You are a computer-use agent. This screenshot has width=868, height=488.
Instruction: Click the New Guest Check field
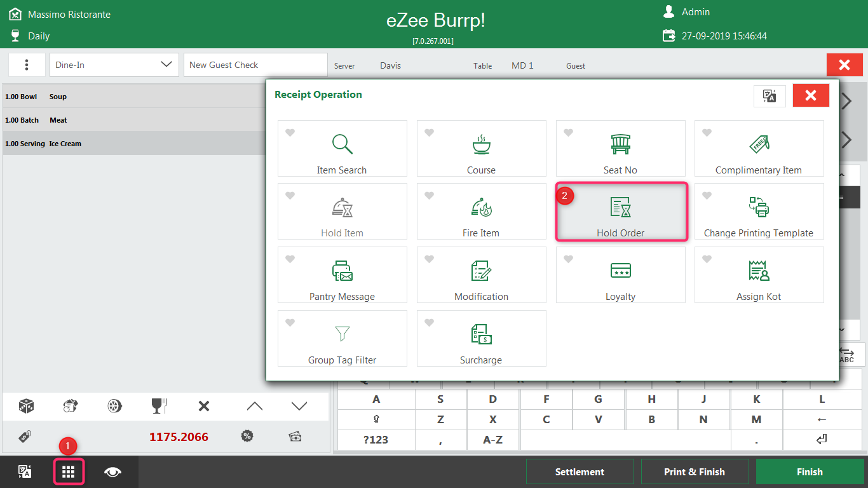(255, 65)
